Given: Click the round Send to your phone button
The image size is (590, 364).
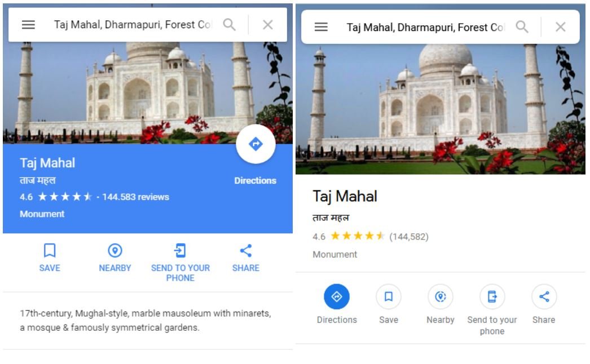Looking at the screenshot, I should click(x=492, y=297).
